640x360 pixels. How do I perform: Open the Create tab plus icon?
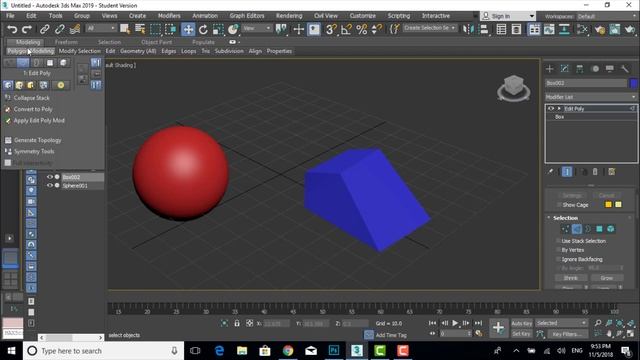(549, 69)
